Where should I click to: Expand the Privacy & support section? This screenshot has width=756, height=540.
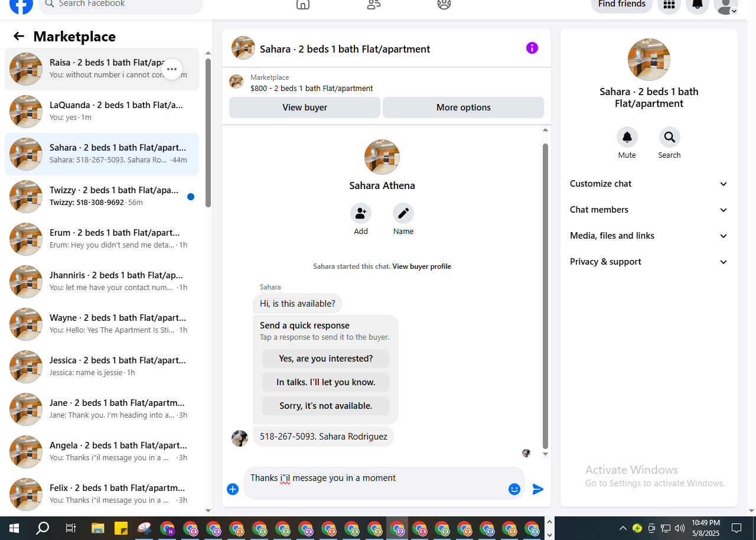[649, 262]
